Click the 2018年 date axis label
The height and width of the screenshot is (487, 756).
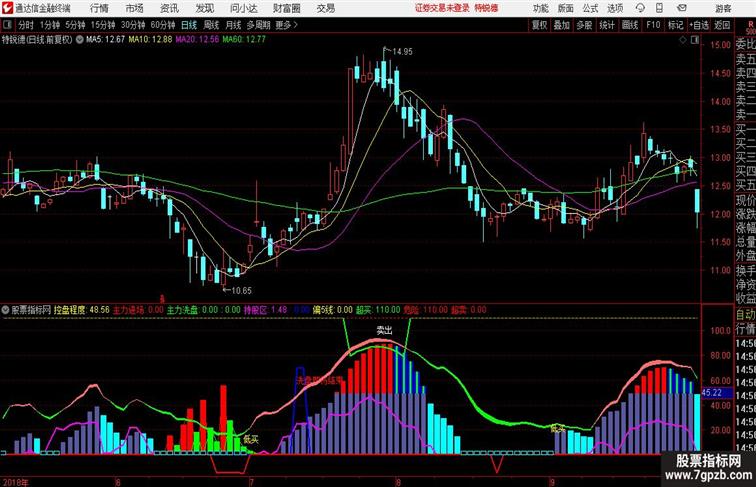click(15, 482)
